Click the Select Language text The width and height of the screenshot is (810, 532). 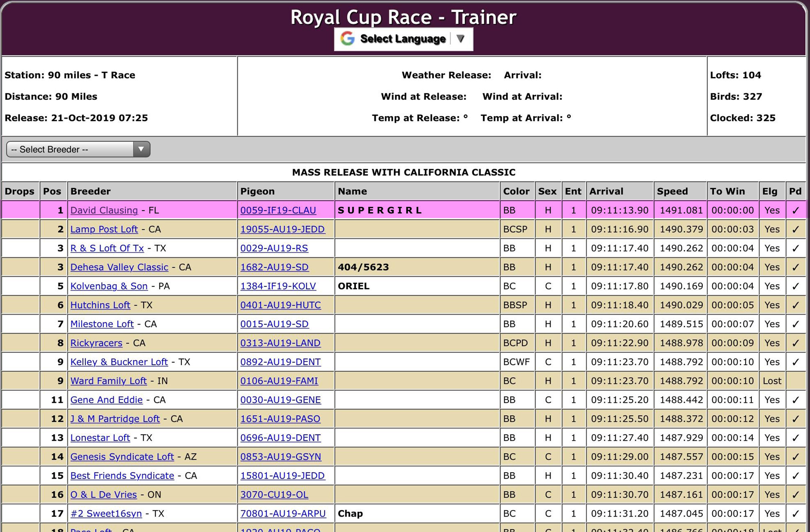pyautogui.click(x=403, y=39)
